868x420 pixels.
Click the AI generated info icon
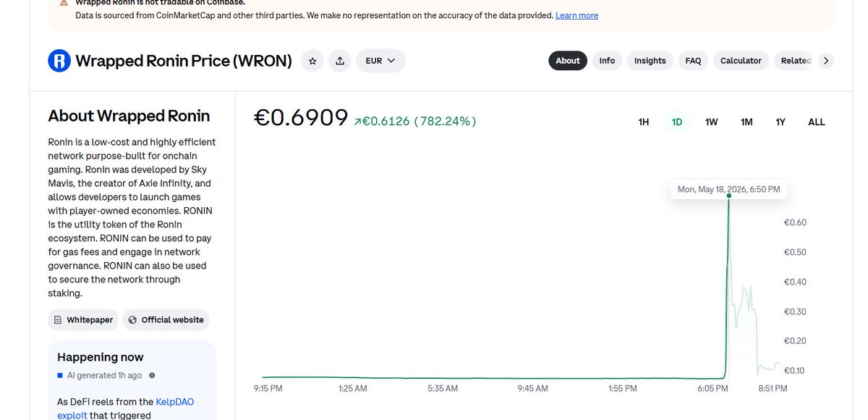point(152,375)
